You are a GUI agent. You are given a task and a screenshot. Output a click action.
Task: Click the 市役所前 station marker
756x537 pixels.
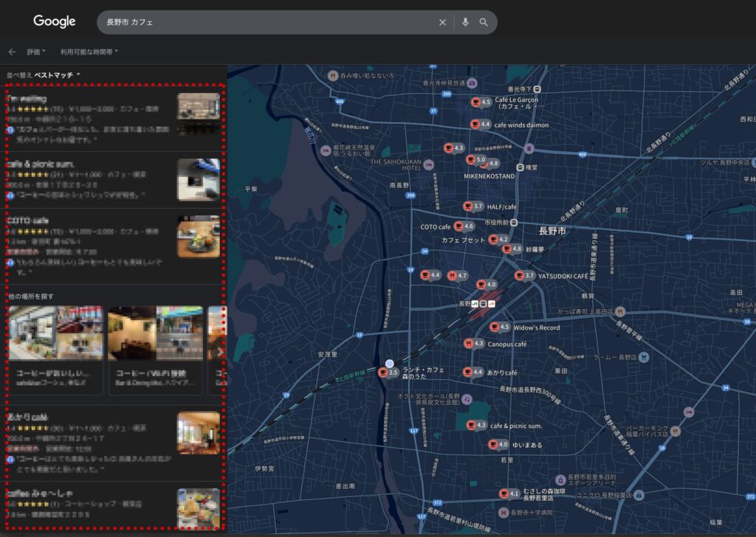514,223
